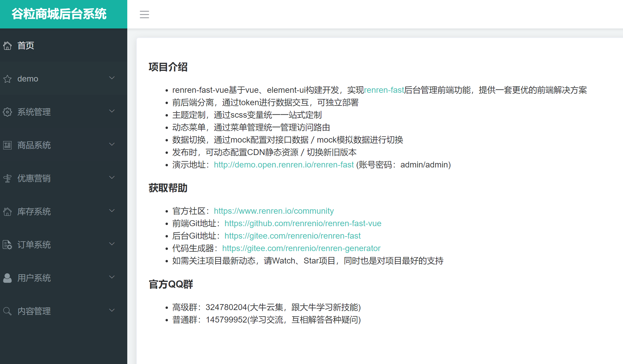
Task: Select the 优惠营销 sidebar icon
Action: coord(7,178)
